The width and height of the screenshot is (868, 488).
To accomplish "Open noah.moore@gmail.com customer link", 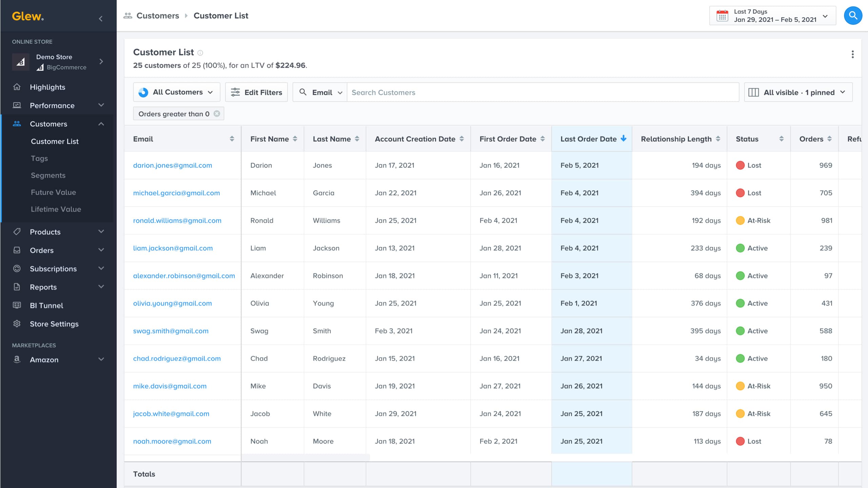I will click(x=172, y=441).
